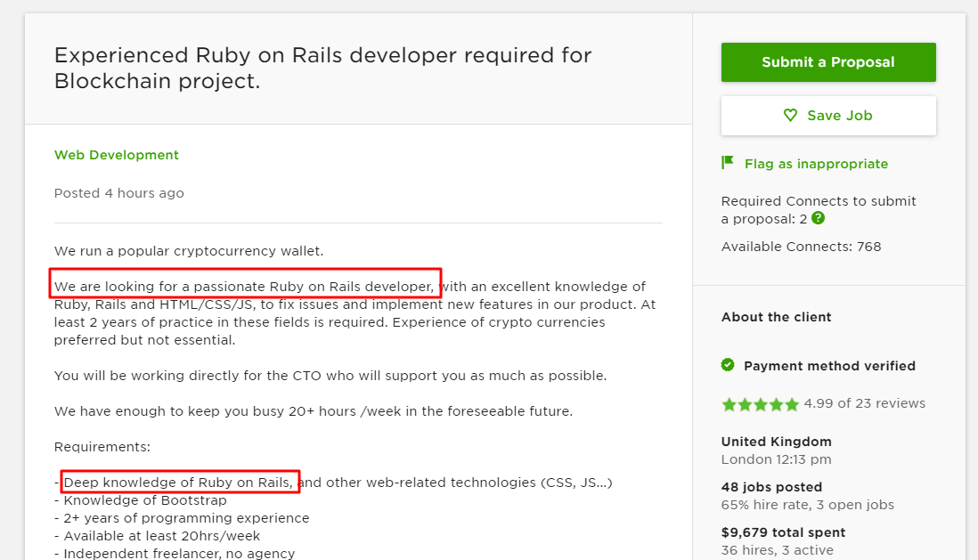This screenshot has height=560, width=978.
Task: Select the 'Flag as inappropriate' text link
Action: 816,164
